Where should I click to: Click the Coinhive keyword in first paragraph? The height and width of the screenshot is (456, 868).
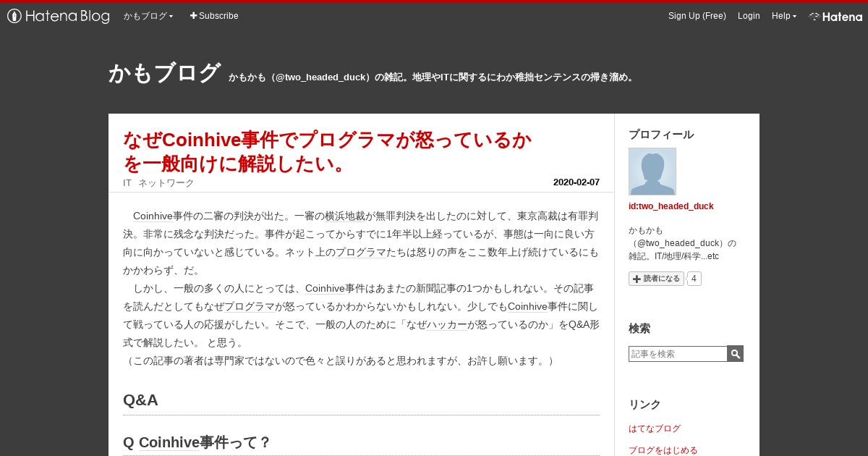(x=153, y=216)
